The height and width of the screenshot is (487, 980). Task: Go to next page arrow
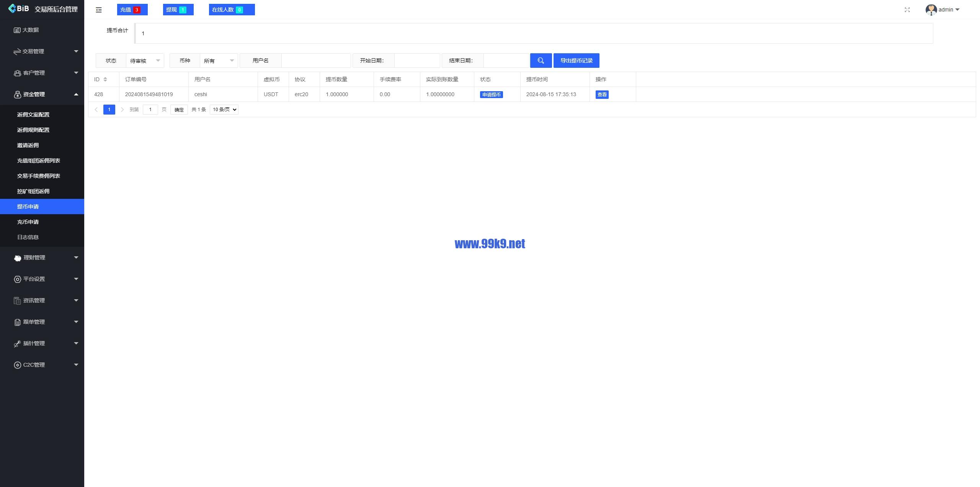122,110
